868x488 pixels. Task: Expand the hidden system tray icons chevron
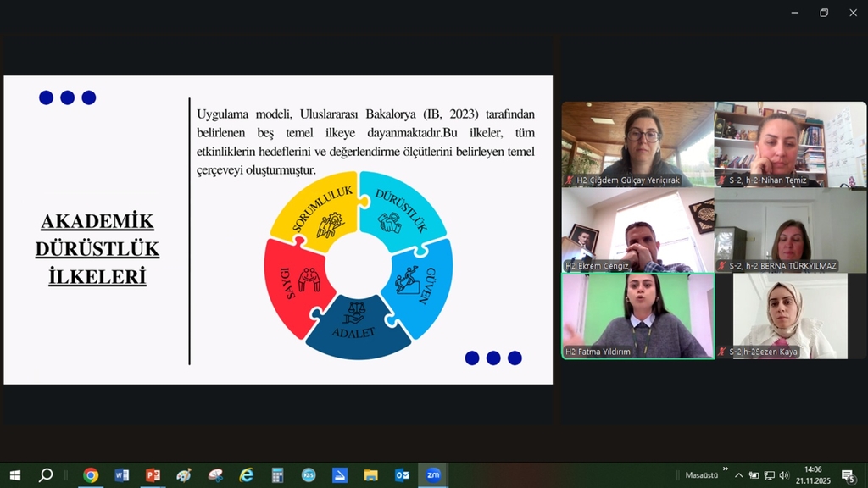click(x=738, y=475)
